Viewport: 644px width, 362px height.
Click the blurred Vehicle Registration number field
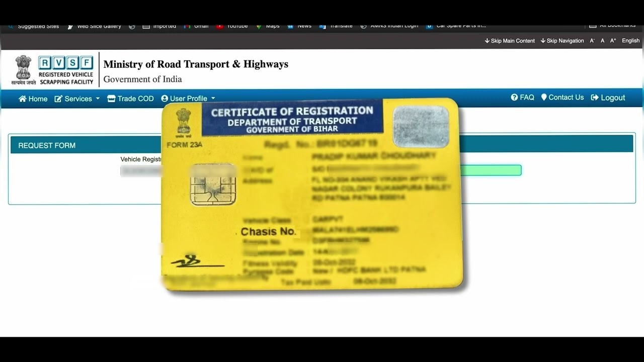141,171
